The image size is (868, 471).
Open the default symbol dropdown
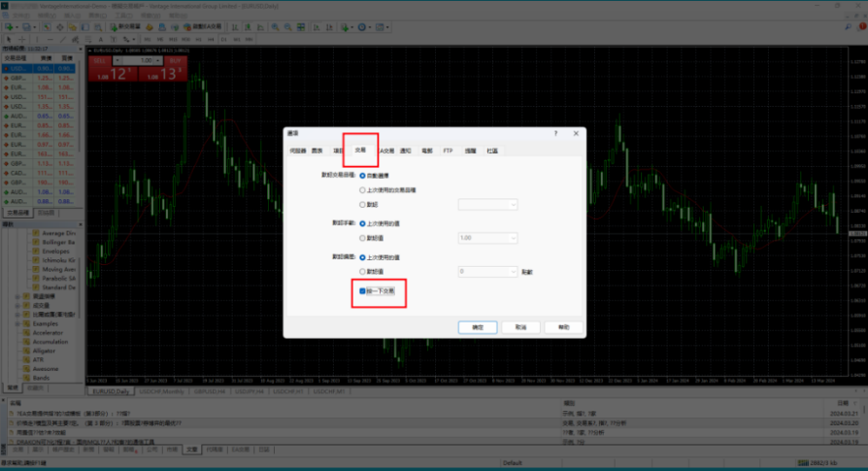point(487,205)
